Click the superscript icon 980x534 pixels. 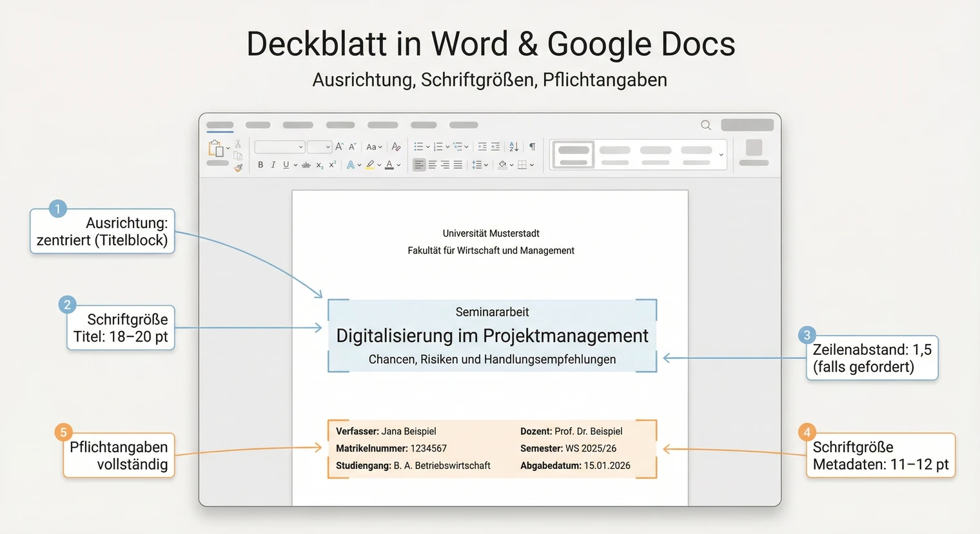click(x=332, y=163)
